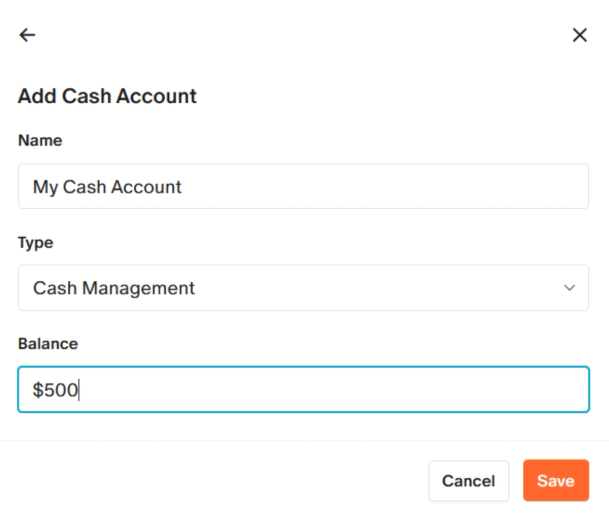Image resolution: width=609 pixels, height=515 pixels.
Task: Dismiss the dialog with the X icon
Action: click(x=579, y=35)
